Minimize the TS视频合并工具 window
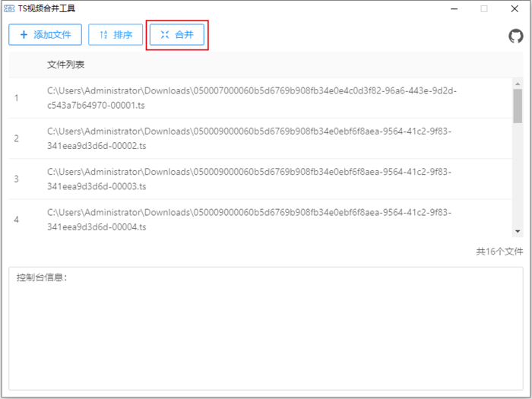This screenshot has height=399, width=532. point(454,8)
